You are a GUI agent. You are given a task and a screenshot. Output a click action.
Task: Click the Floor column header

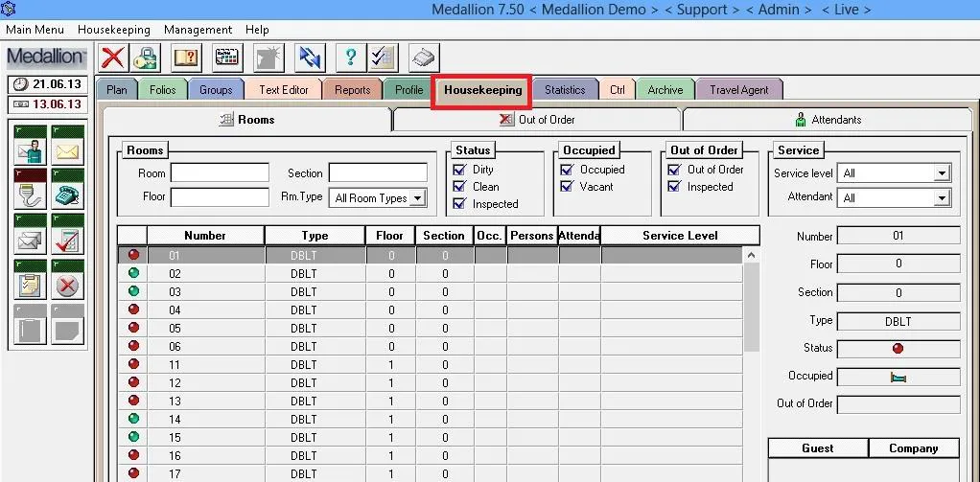click(390, 236)
